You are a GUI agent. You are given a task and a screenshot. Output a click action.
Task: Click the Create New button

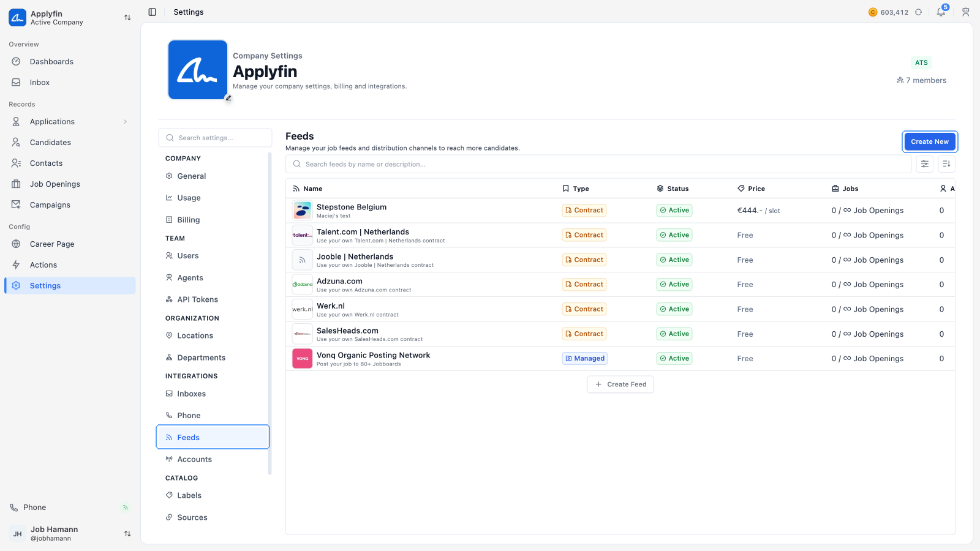(x=929, y=141)
